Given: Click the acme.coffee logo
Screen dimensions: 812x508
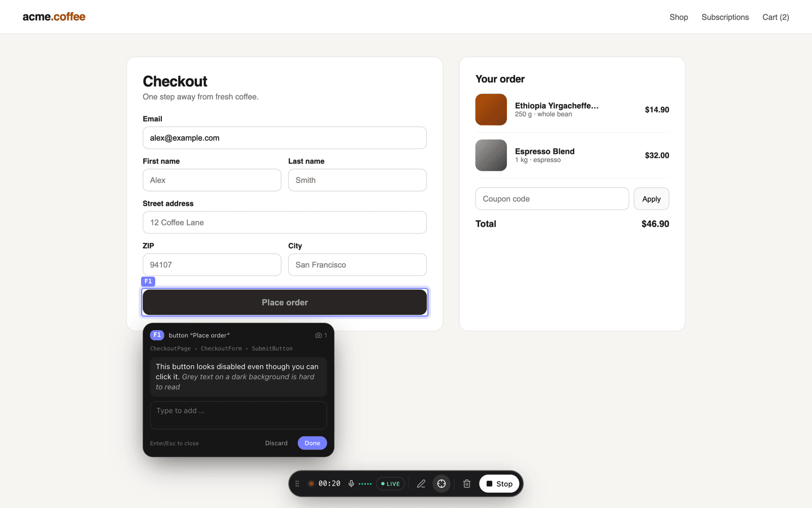Looking at the screenshot, I should (54, 17).
